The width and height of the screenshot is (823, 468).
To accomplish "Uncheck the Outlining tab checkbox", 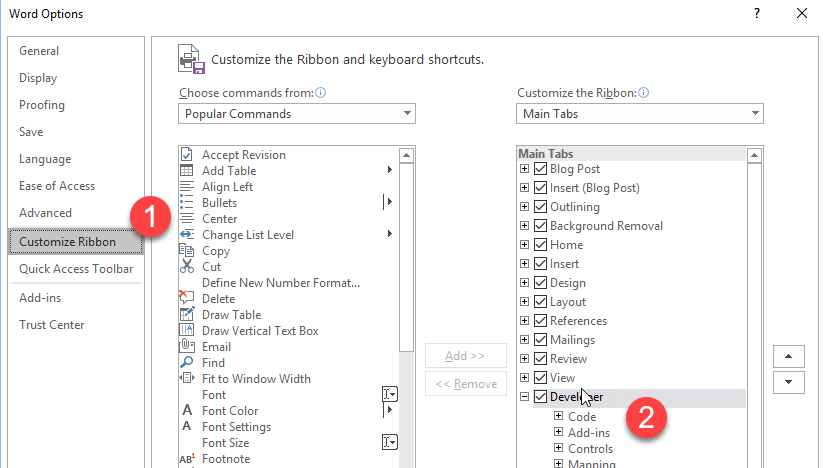I will 540,206.
